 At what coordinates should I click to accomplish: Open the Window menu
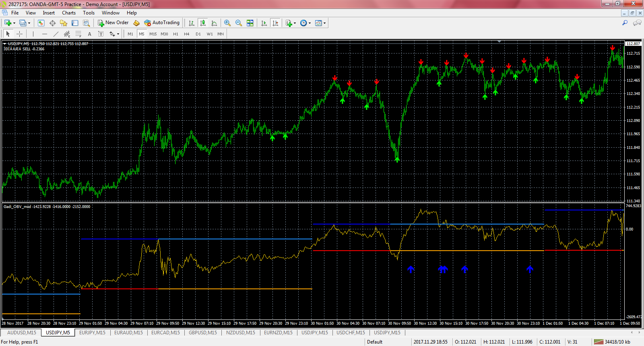[x=110, y=13]
